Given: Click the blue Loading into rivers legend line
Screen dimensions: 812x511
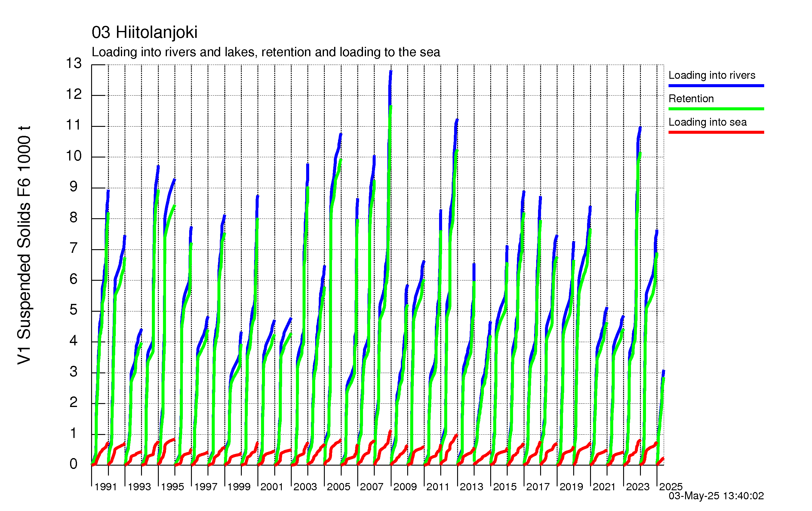Looking at the screenshot, I should point(716,86).
